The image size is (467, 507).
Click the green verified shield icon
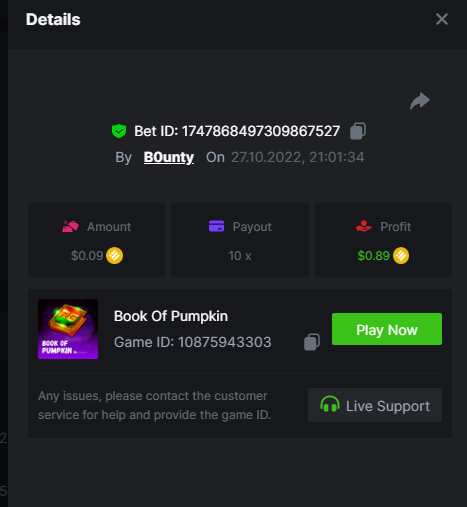pos(119,131)
